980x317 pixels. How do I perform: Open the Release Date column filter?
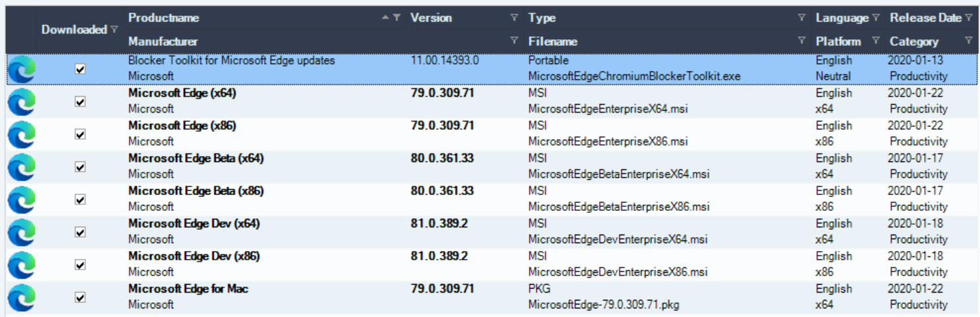(969, 18)
